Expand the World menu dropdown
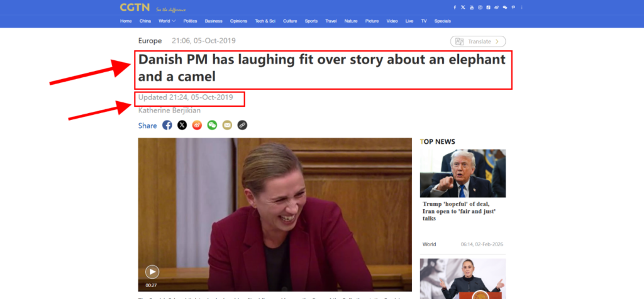The image size is (644, 299). tap(167, 21)
